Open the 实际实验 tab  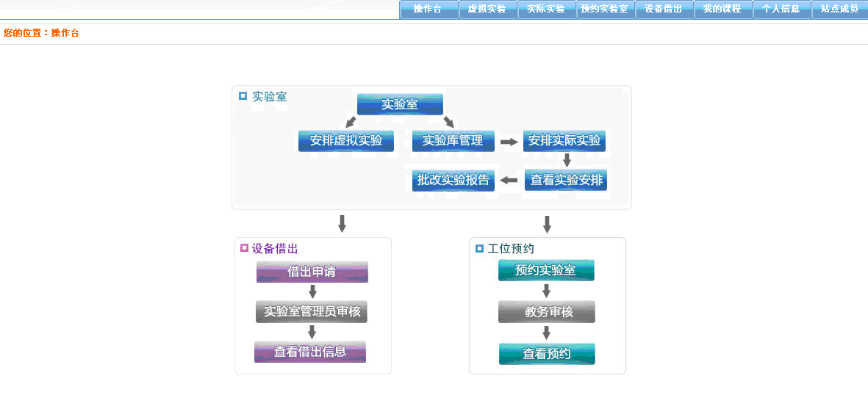coord(546,10)
